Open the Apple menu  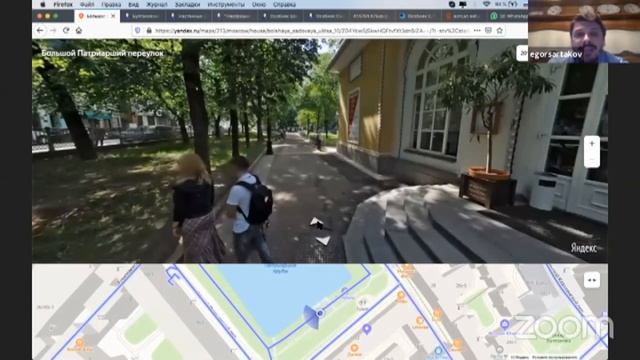(x=42, y=4)
